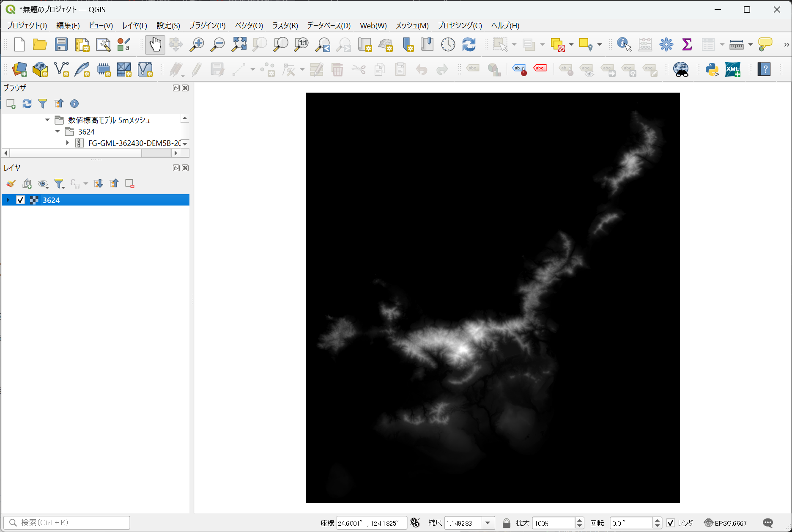Click the Refresh map canvas icon
The image size is (792, 532).
click(x=469, y=45)
